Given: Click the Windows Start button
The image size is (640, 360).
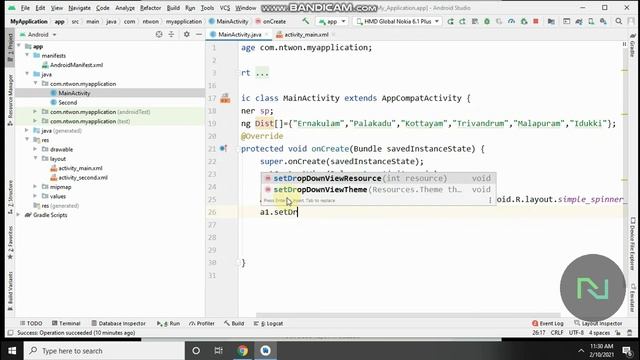Looking at the screenshot, I should [x=12, y=351].
